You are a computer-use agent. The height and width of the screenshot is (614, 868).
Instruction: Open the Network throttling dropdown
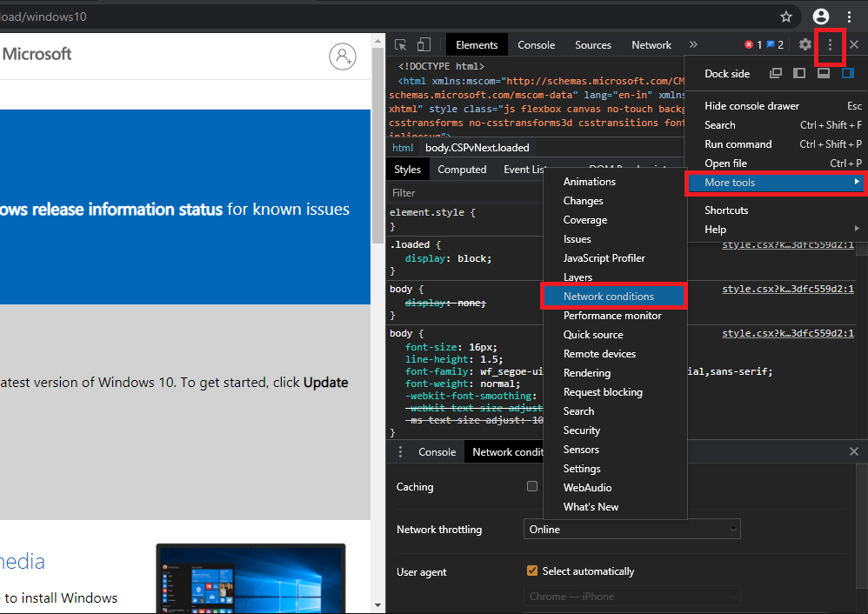(x=632, y=529)
